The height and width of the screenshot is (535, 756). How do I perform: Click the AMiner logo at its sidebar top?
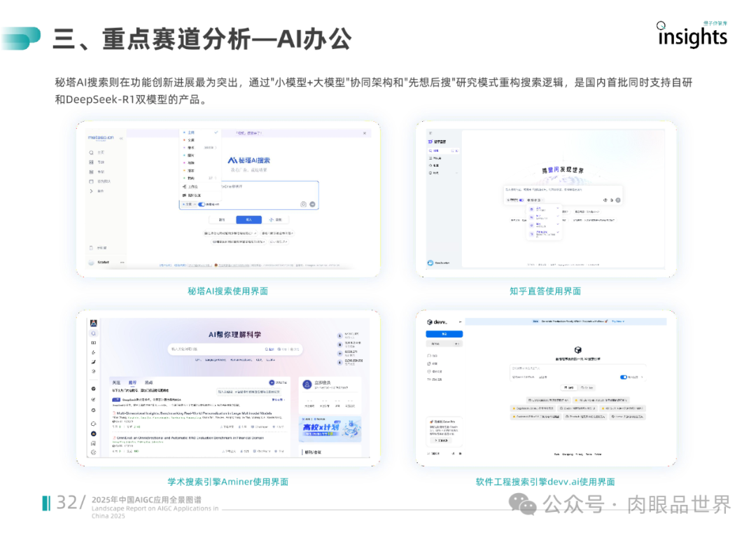click(94, 324)
